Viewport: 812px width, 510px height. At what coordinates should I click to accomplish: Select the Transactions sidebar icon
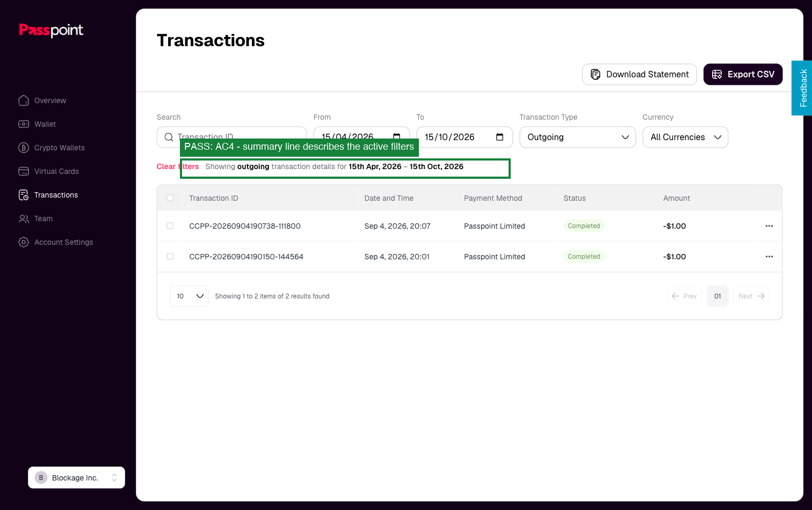coord(24,195)
